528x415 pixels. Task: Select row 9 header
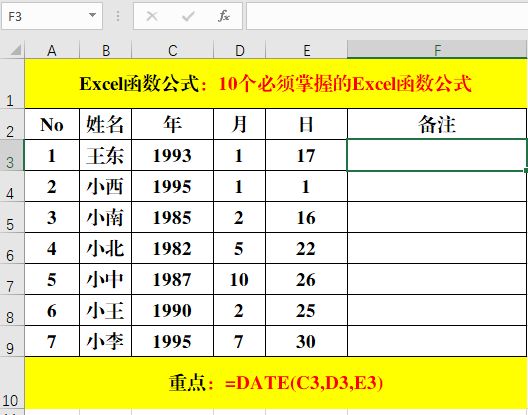(12, 341)
